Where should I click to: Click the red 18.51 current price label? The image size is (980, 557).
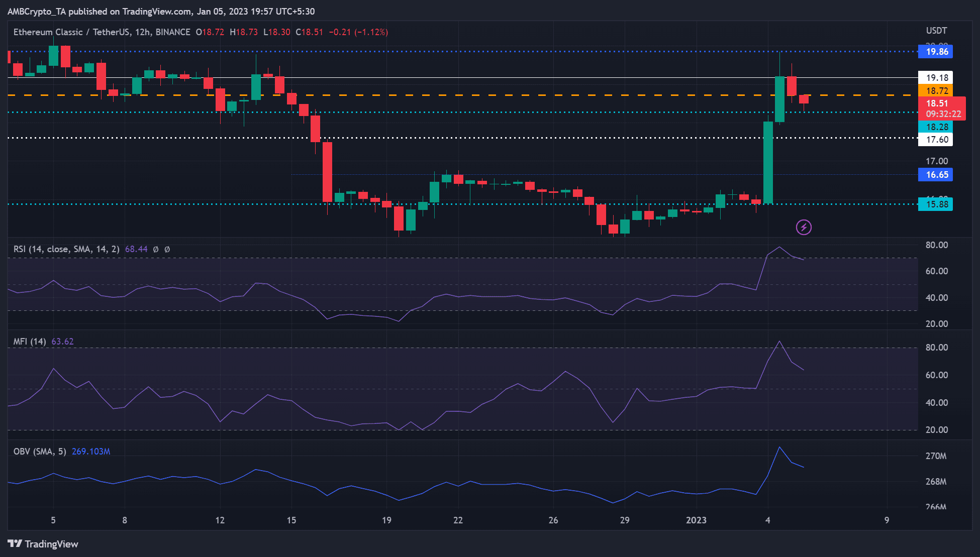(937, 103)
